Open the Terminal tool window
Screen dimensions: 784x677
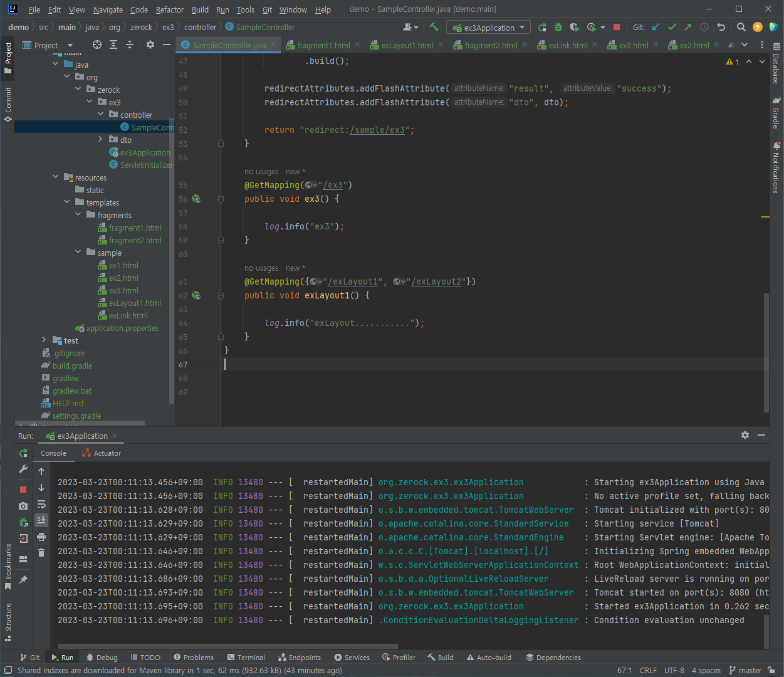coord(246,658)
